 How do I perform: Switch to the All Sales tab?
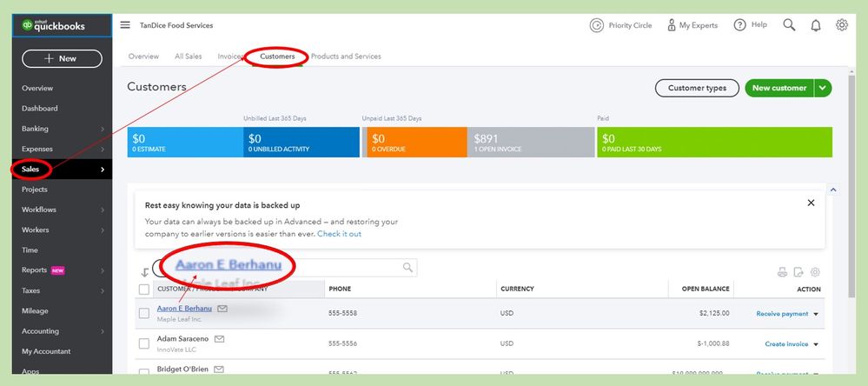tap(188, 57)
